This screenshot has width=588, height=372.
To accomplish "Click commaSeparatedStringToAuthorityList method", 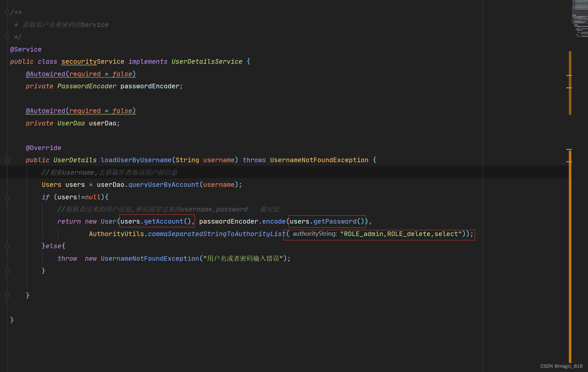I will [x=217, y=234].
